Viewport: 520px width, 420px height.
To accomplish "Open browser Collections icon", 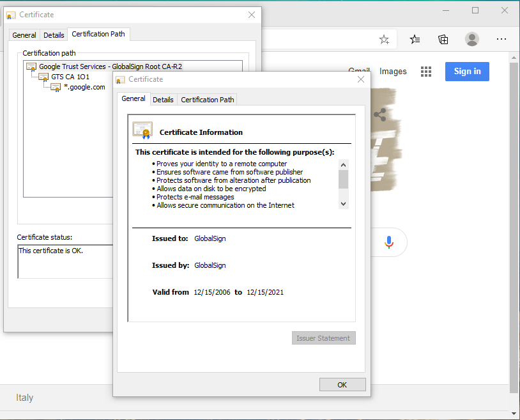I will point(443,40).
